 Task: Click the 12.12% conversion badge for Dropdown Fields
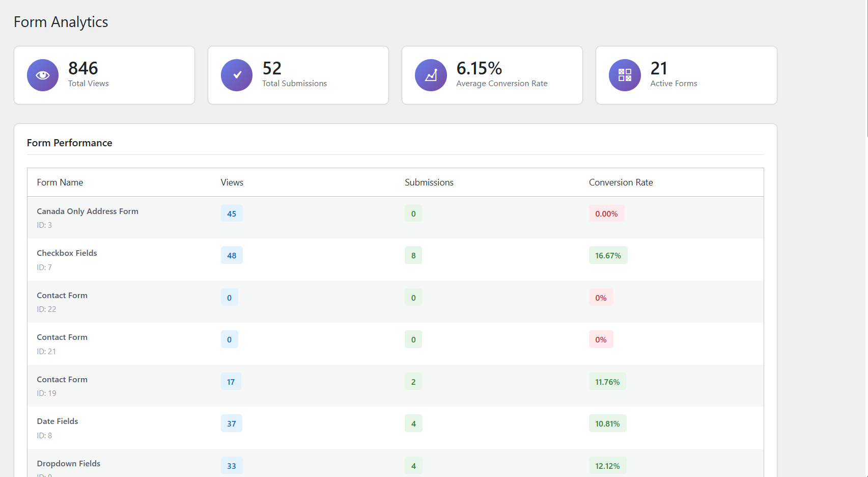608,465
